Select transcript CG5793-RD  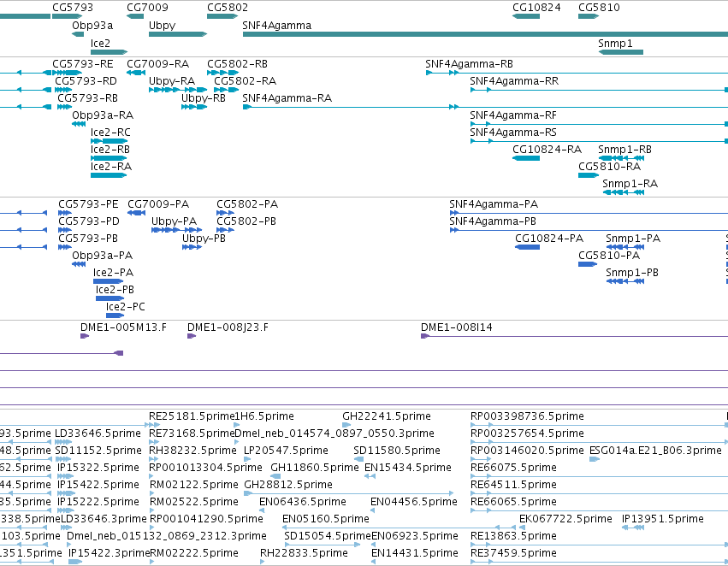(86, 80)
